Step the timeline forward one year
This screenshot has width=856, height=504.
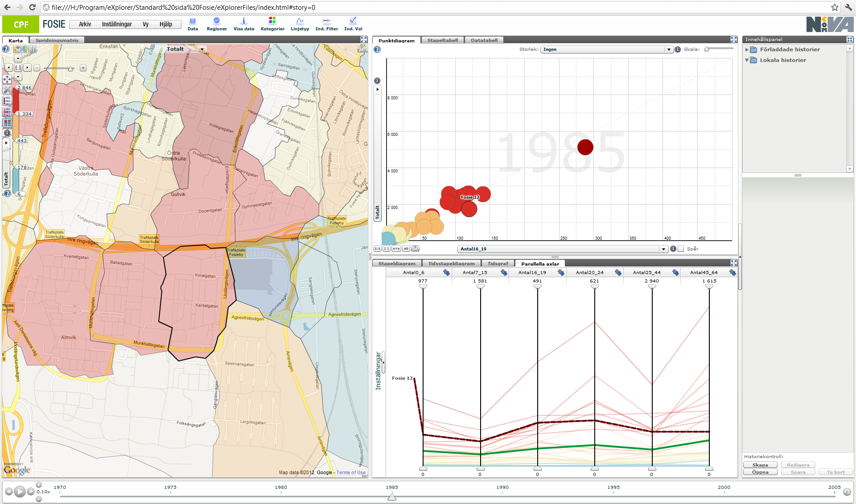30,492
